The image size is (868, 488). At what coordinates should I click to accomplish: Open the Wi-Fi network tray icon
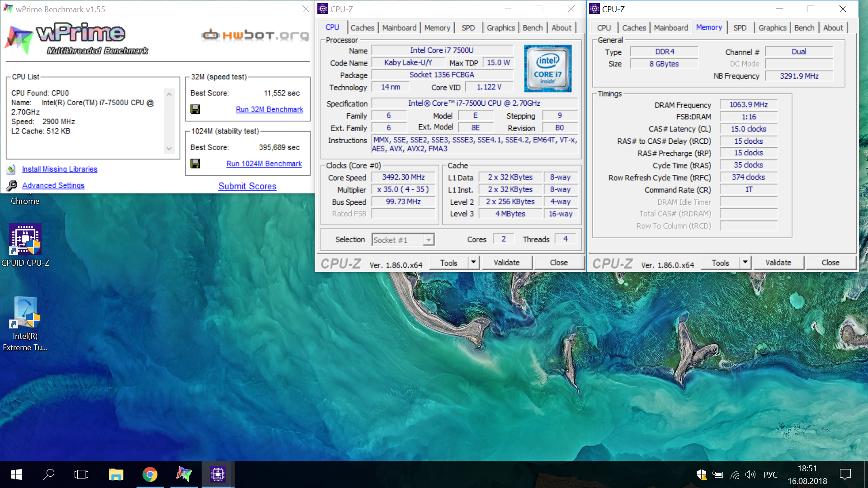[x=735, y=474]
